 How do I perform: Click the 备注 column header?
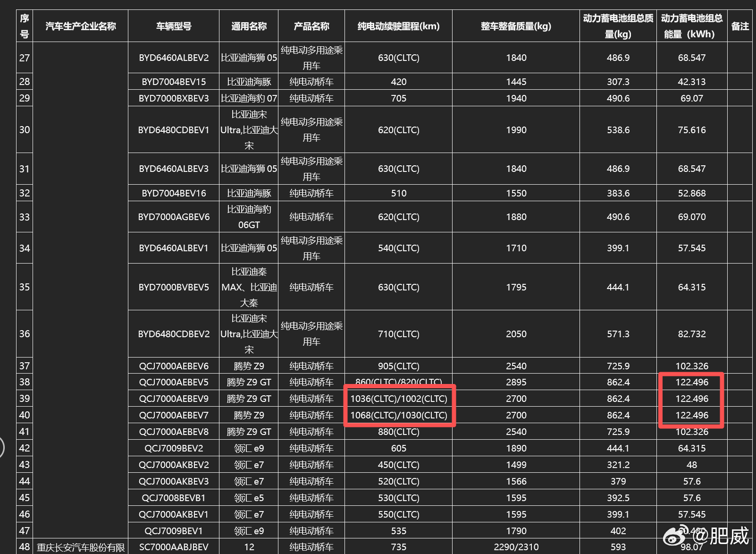739,26
